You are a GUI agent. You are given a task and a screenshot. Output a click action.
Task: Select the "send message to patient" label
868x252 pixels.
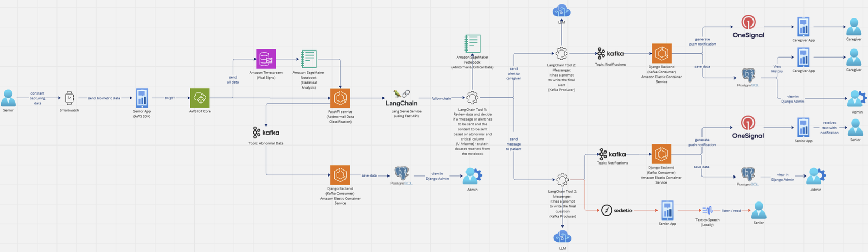click(x=514, y=144)
